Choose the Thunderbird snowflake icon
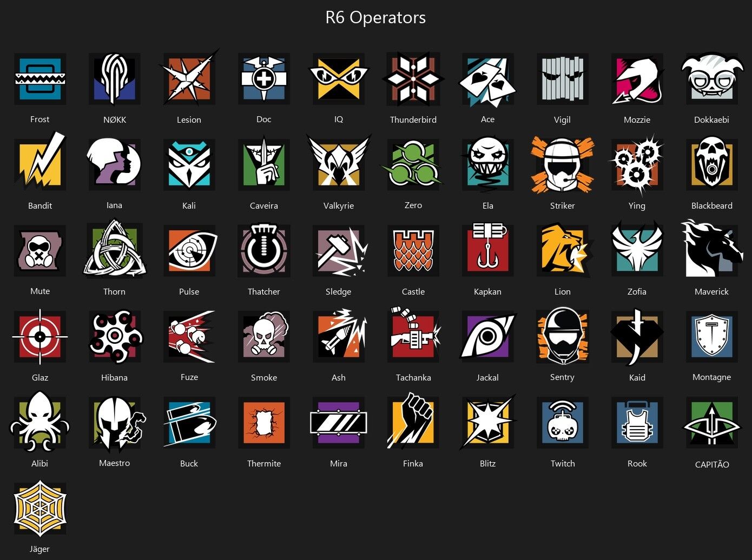The width and height of the screenshot is (752, 560). [413, 79]
